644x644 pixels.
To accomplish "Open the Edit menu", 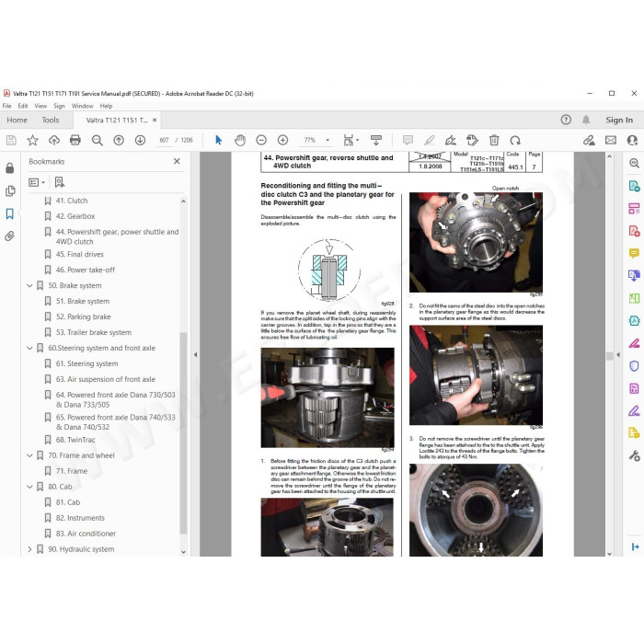I will point(23,106).
